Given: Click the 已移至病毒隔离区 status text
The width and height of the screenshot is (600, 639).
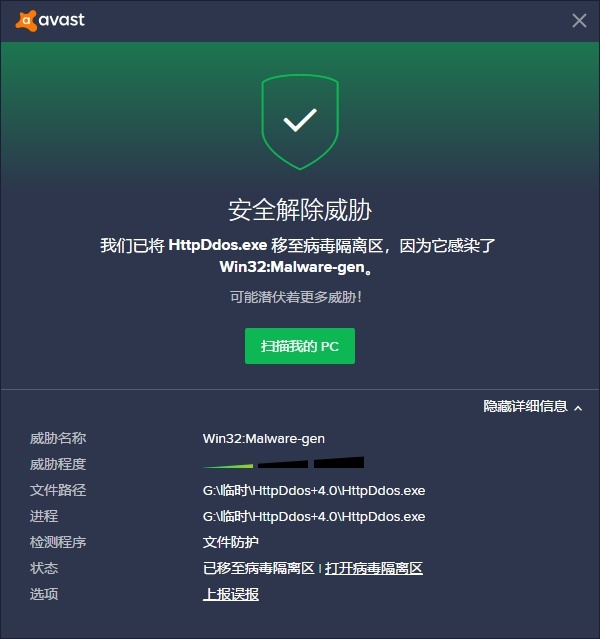Looking at the screenshot, I should click(x=259, y=568).
